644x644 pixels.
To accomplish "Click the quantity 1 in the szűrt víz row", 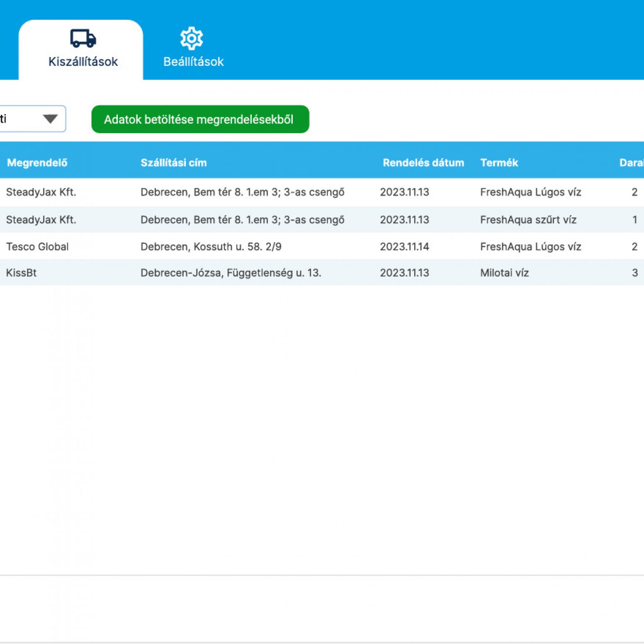I will tap(634, 220).
